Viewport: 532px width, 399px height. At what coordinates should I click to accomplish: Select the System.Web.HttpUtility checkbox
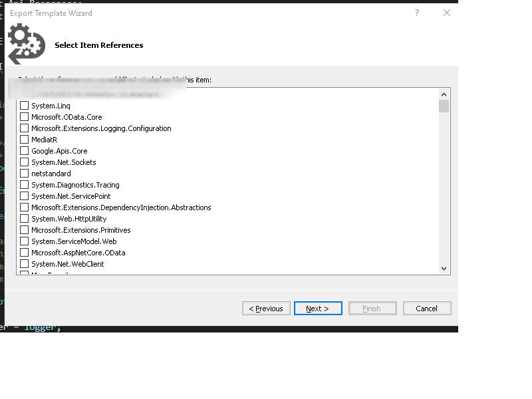(24, 219)
